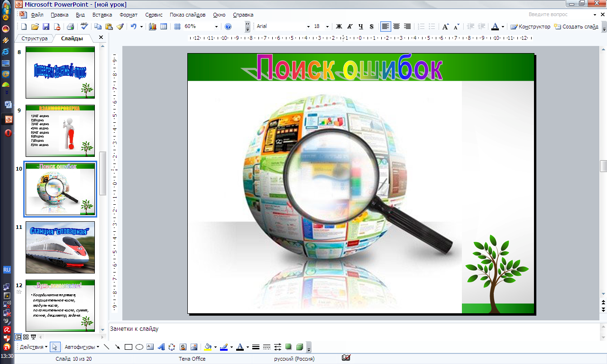The image size is (607, 364).
Task: Switch to the Структура tab
Action: coord(35,38)
